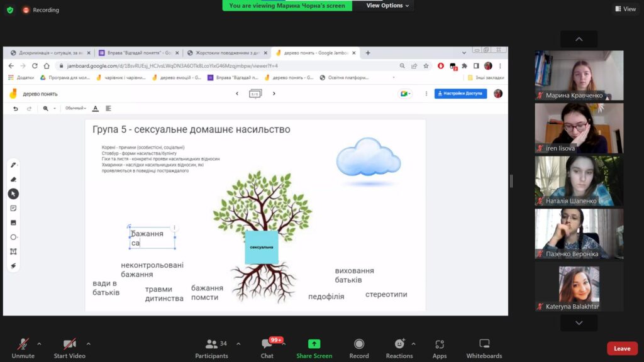The width and height of the screenshot is (644, 362).
Task: Click the green encryption shield icon
Action: pos(10,10)
